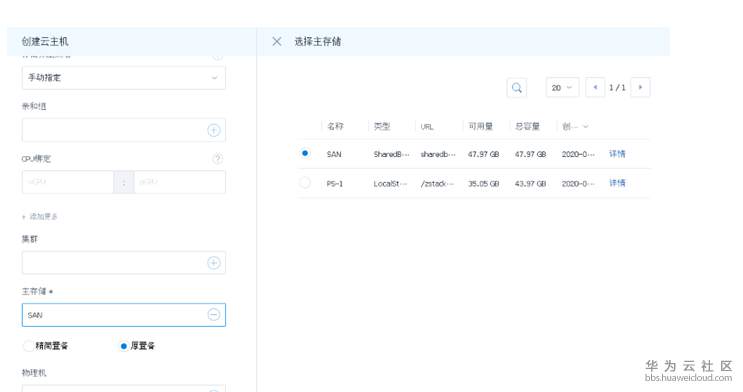Open search in primary storage list
Image resolution: width=743 pixels, height=392 pixels.
click(517, 88)
